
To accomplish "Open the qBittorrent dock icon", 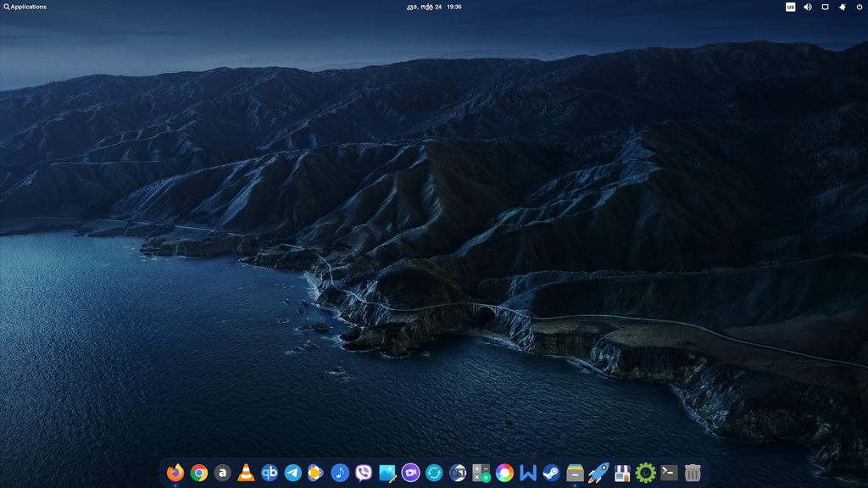I will pyautogui.click(x=270, y=473).
